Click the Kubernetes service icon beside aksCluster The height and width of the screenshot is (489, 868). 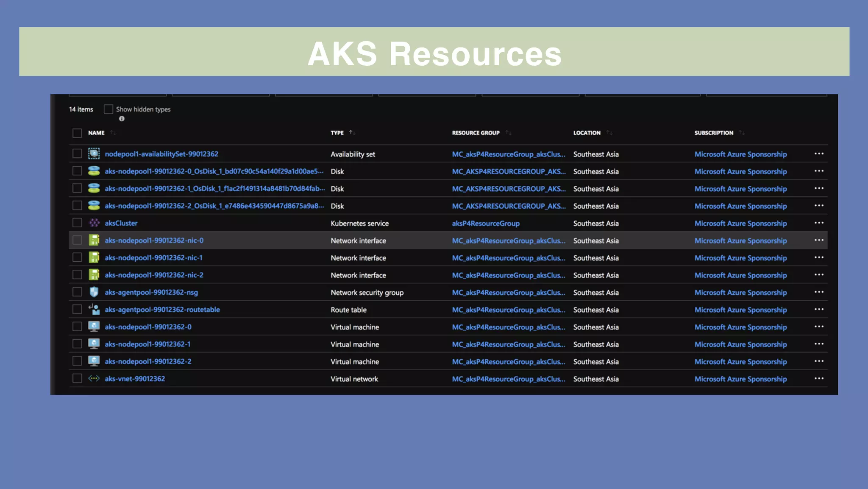tap(94, 223)
